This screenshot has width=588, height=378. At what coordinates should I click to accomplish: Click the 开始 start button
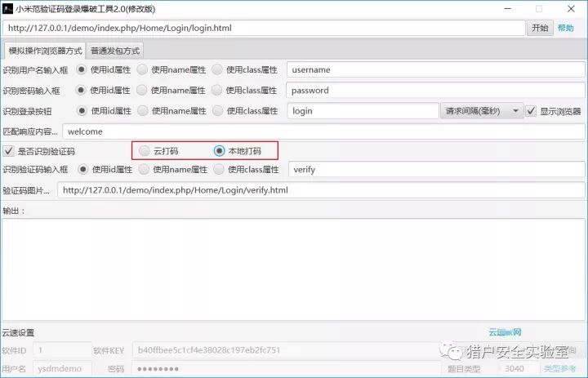540,28
